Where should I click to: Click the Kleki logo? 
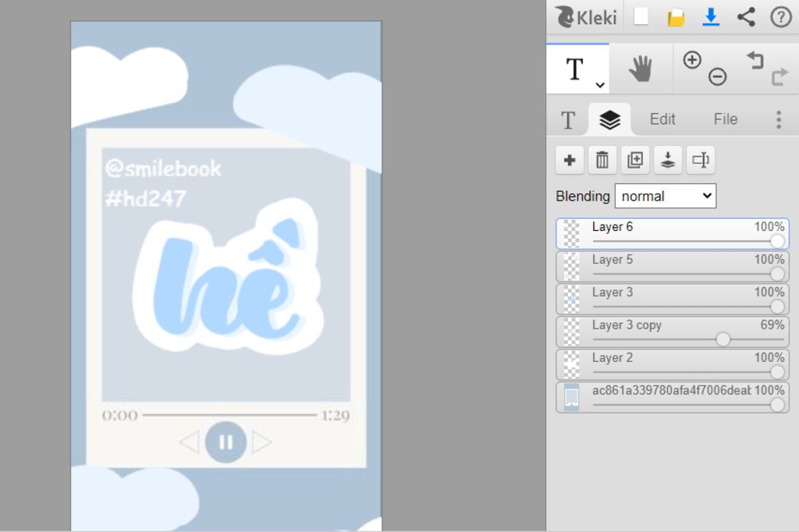pyautogui.click(x=585, y=17)
